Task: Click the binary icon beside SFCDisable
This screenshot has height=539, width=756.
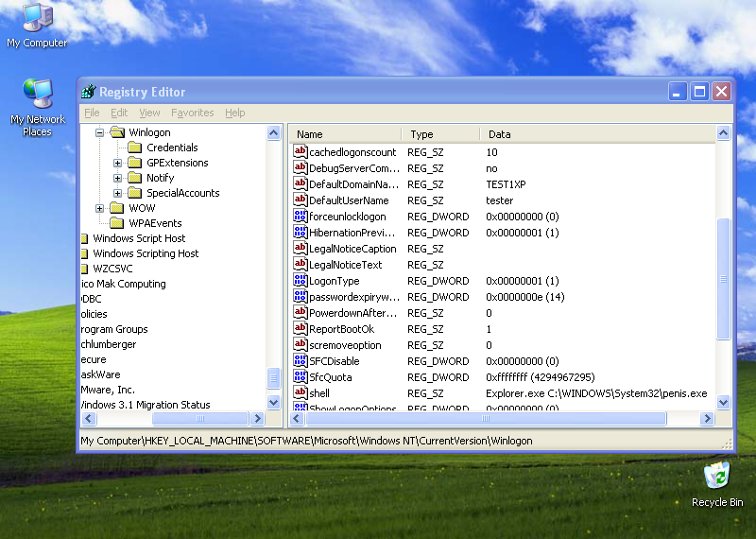Action: coord(301,361)
